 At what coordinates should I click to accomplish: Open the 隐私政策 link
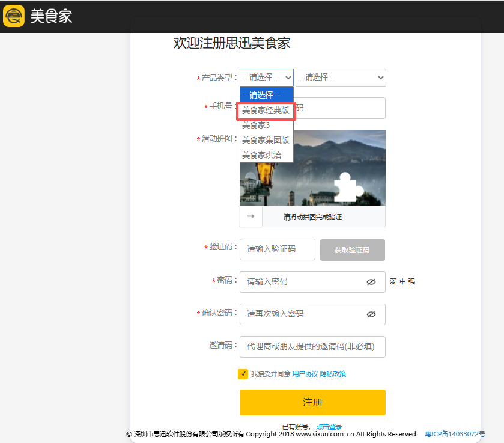click(333, 374)
